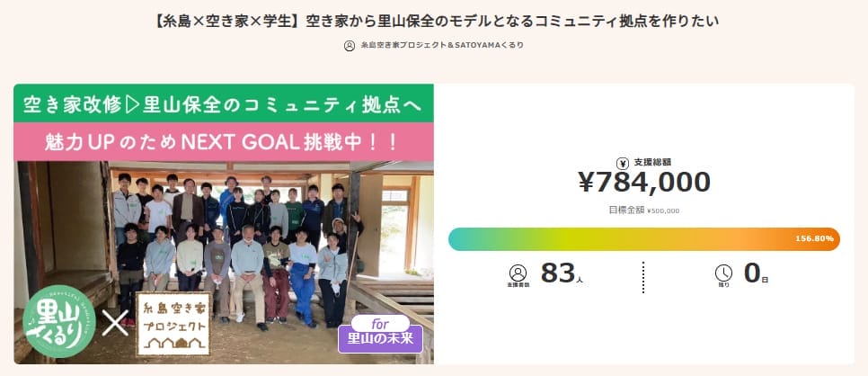Click the project title heading text

[x=433, y=19]
